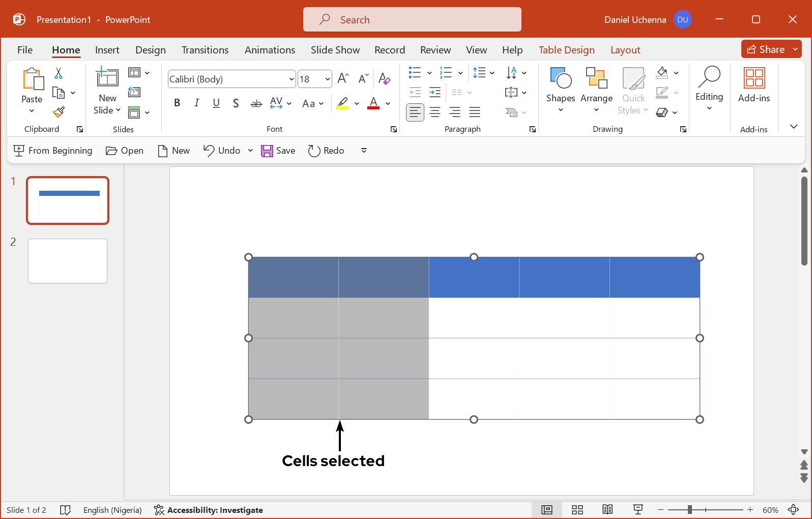
Task: Open the Undo history dropdown arrow
Action: (250, 151)
